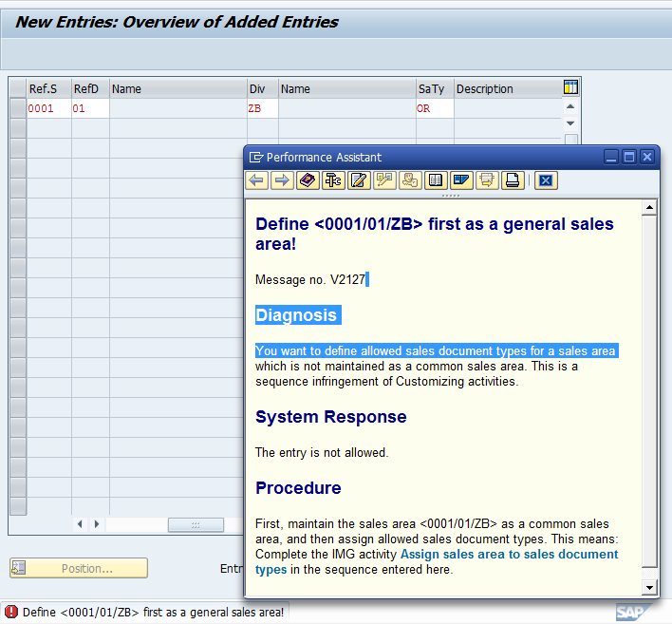
Task: Open the table column settings icon
Action: pyautogui.click(x=570, y=87)
